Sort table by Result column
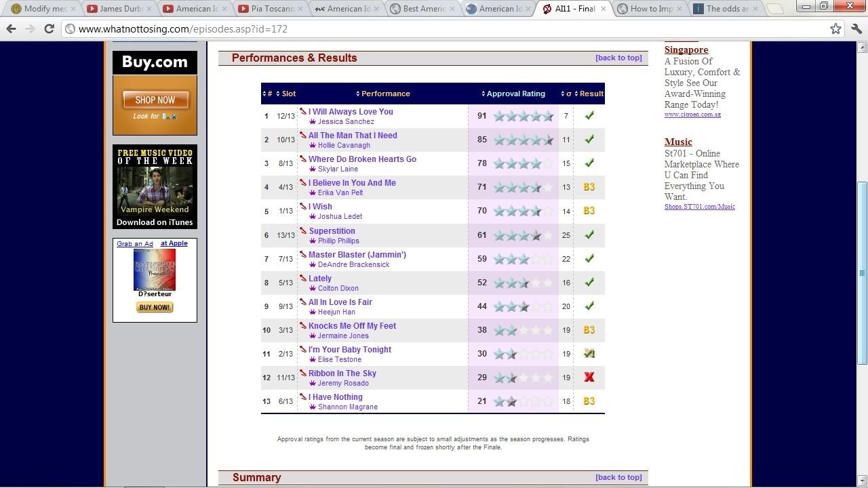 [589, 94]
